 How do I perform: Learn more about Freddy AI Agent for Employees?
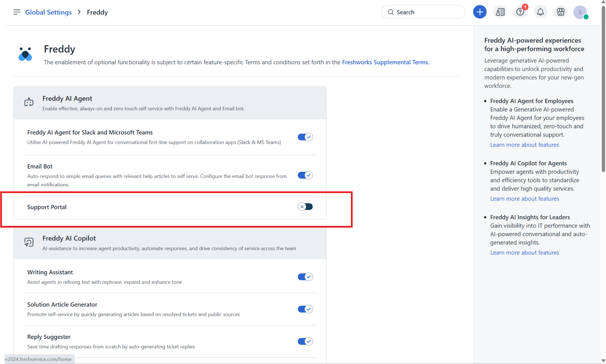pos(525,145)
